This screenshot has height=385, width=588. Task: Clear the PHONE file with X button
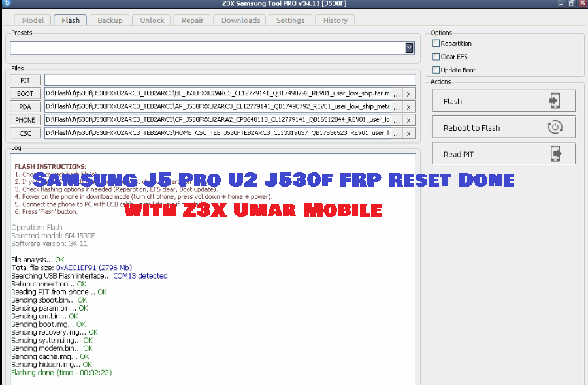coord(409,120)
